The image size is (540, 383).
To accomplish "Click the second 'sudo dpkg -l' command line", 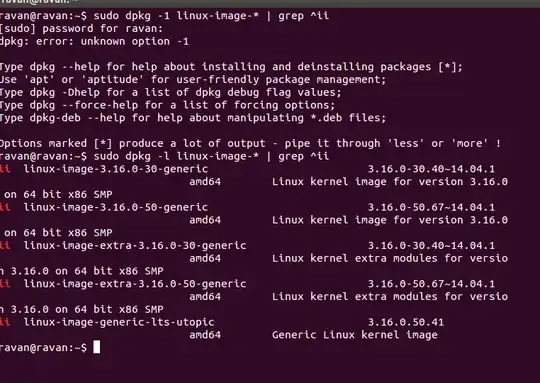I will click(x=164, y=156).
